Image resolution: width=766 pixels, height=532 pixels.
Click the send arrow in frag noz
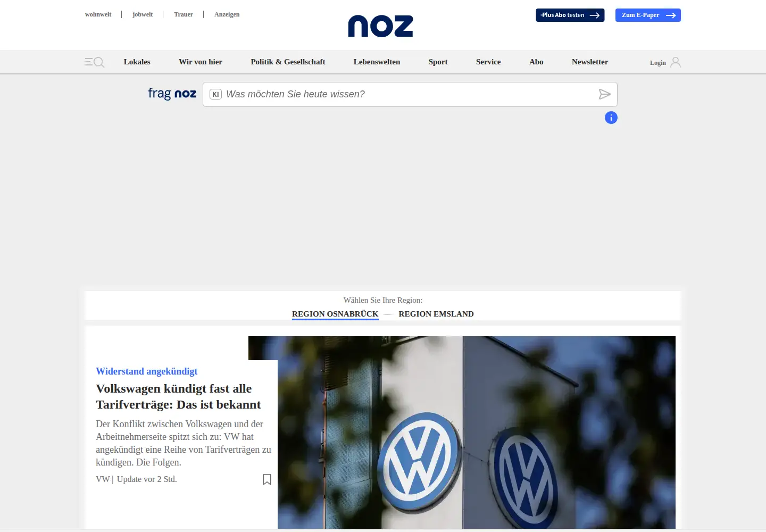[x=604, y=94]
